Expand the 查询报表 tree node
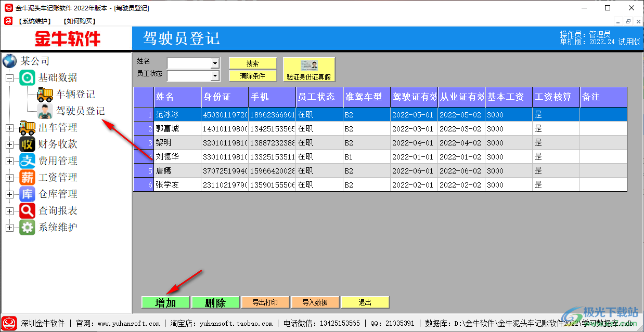Image resolution: width=644 pixels, height=332 pixels. (9, 211)
